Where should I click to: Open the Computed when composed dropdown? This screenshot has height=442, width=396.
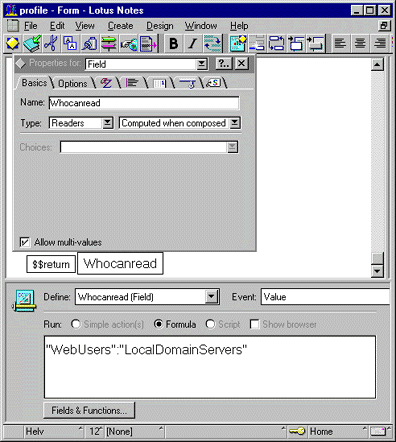click(235, 123)
